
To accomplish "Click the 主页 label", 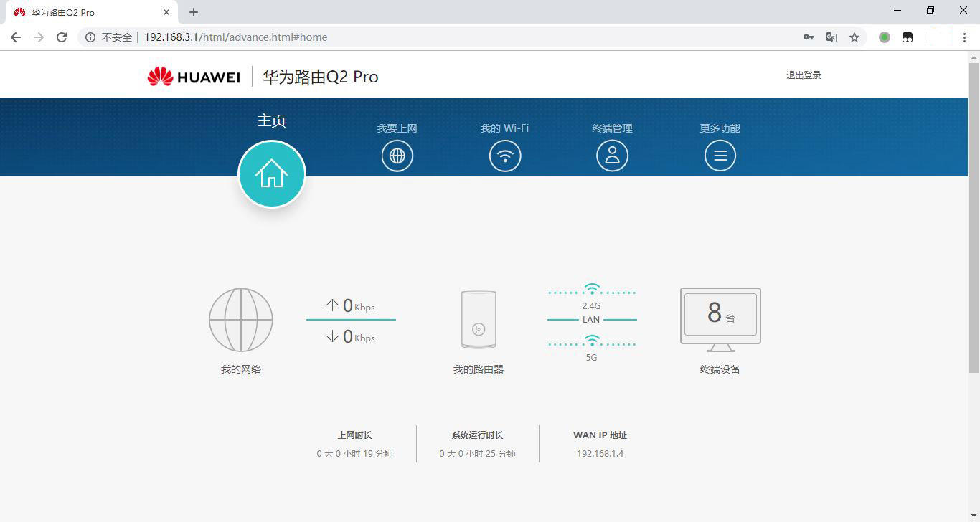I will tap(272, 120).
